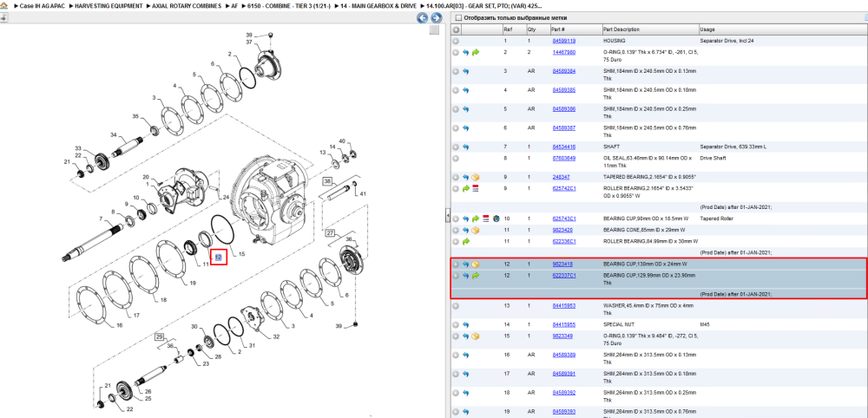Open part number 84599119 link

pyautogui.click(x=563, y=41)
